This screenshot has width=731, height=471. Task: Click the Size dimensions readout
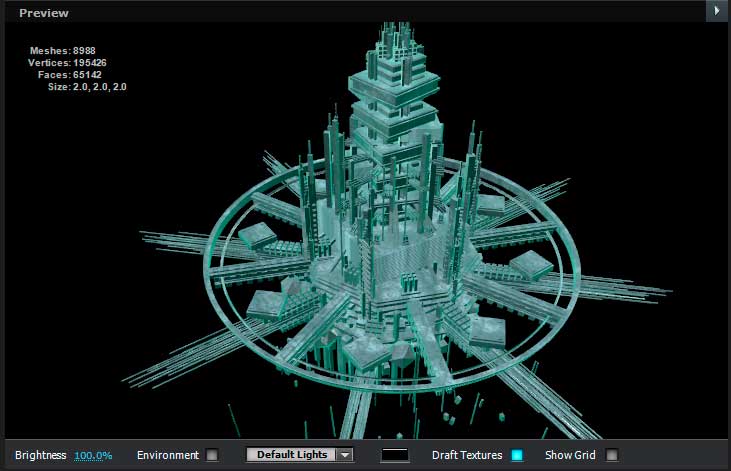87,87
